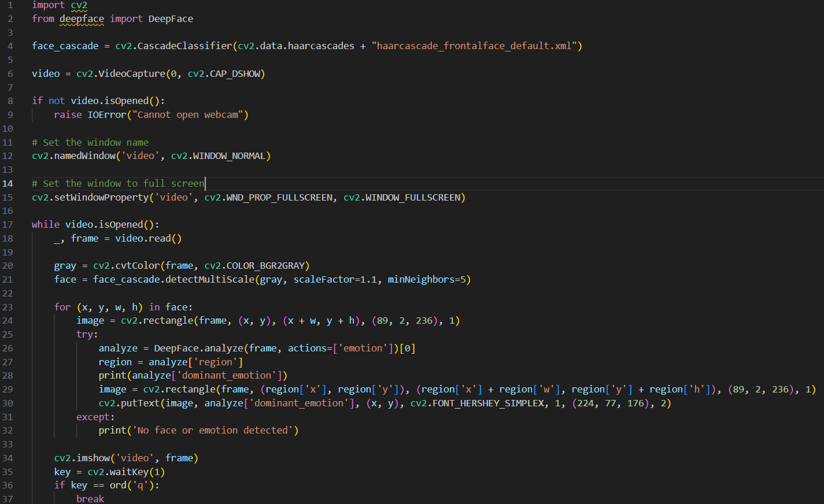Click line number 21 in the gutter

tap(8, 279)
